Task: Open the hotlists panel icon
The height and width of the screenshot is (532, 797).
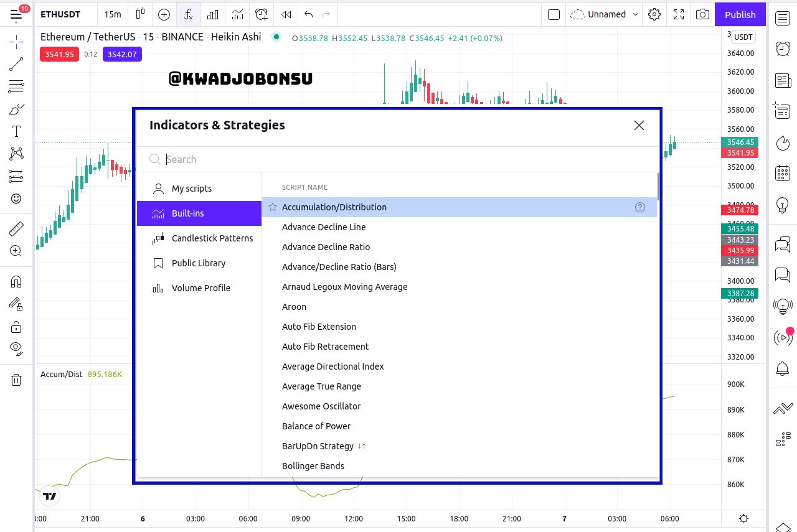Action: click(783, 143)
